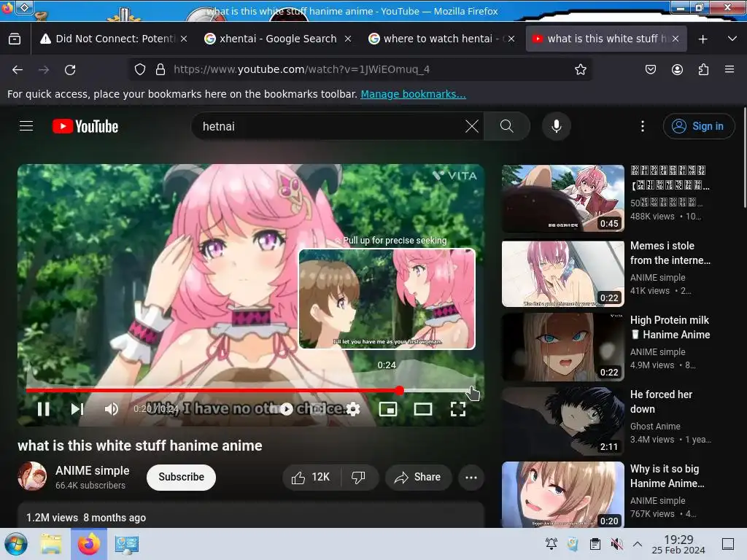Mute the video player volume
Image resolution: width=747 pixels, height=560 pixels.
(x=112, y=409)
